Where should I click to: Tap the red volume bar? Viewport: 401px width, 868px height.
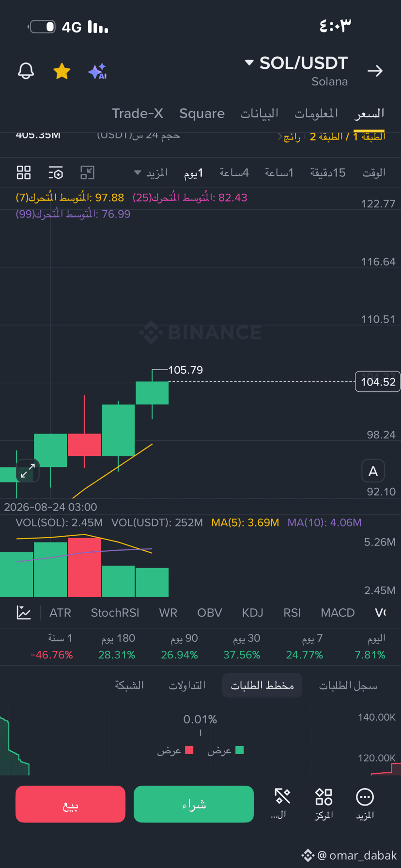(x=84, y=567)
